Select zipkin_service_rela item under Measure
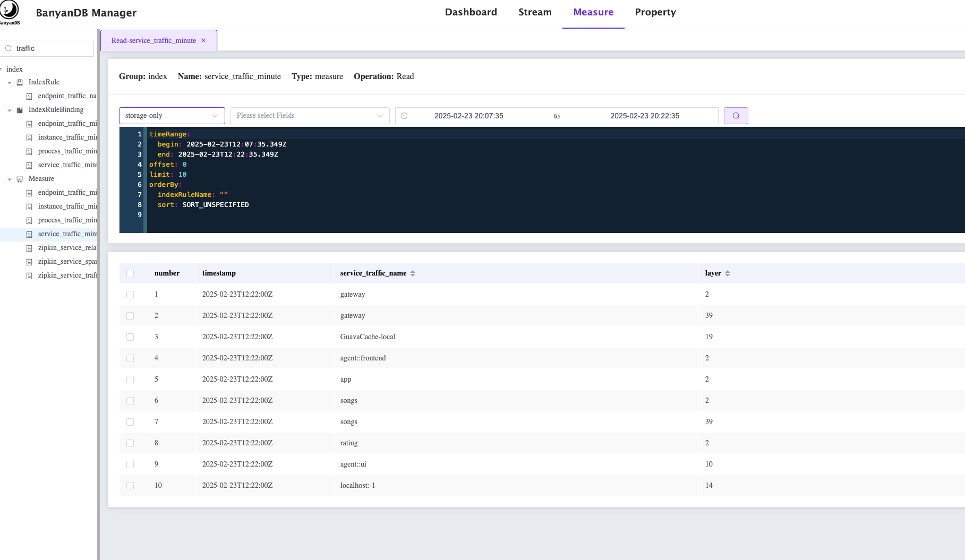Image resolution: width=965 pixels, height=560 pixels. [67, 248]
